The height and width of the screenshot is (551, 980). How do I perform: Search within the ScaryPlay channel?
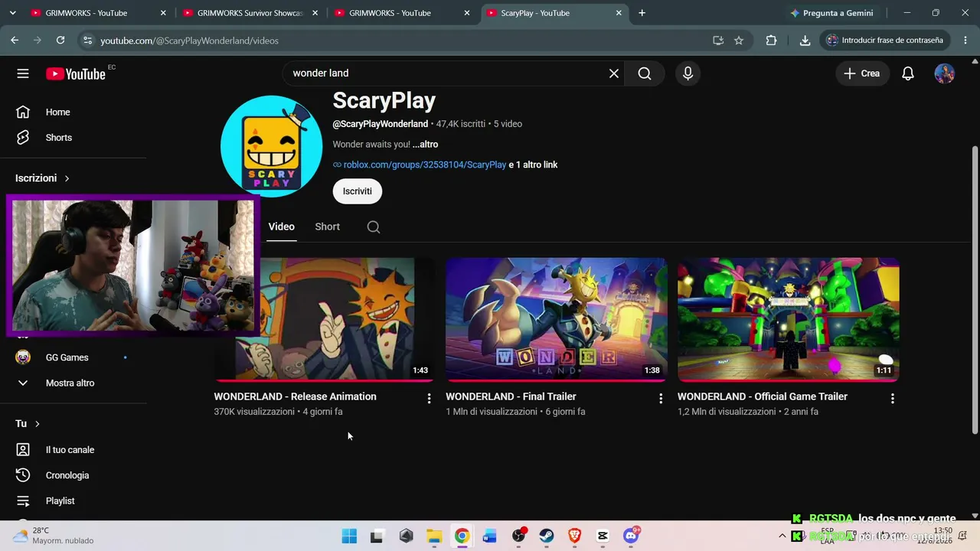click(374, 227)
